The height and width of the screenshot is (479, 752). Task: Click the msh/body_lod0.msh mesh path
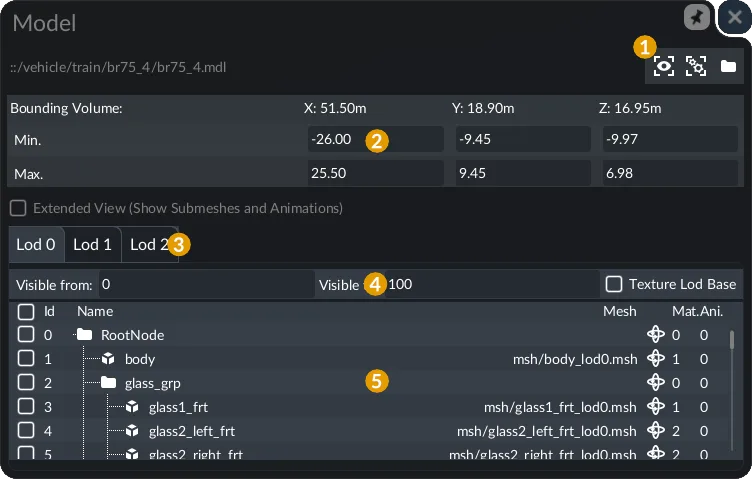tap(575, 359)
